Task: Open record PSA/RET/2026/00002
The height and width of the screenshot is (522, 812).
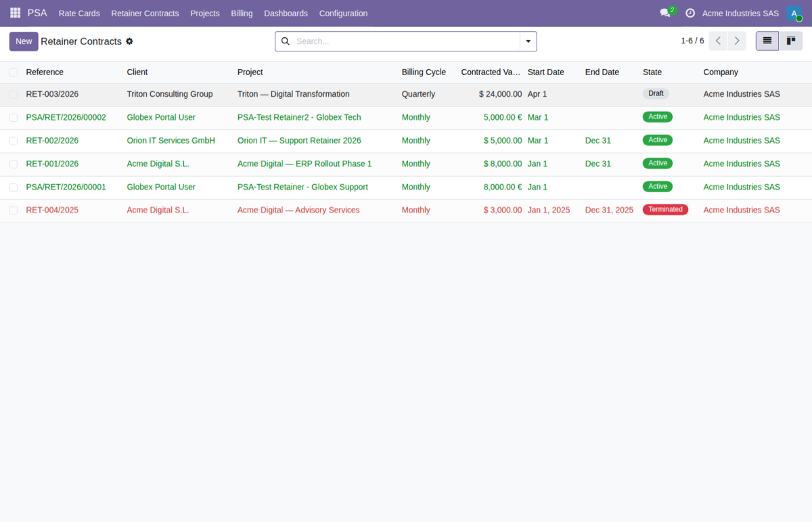Action: (66, 117)
